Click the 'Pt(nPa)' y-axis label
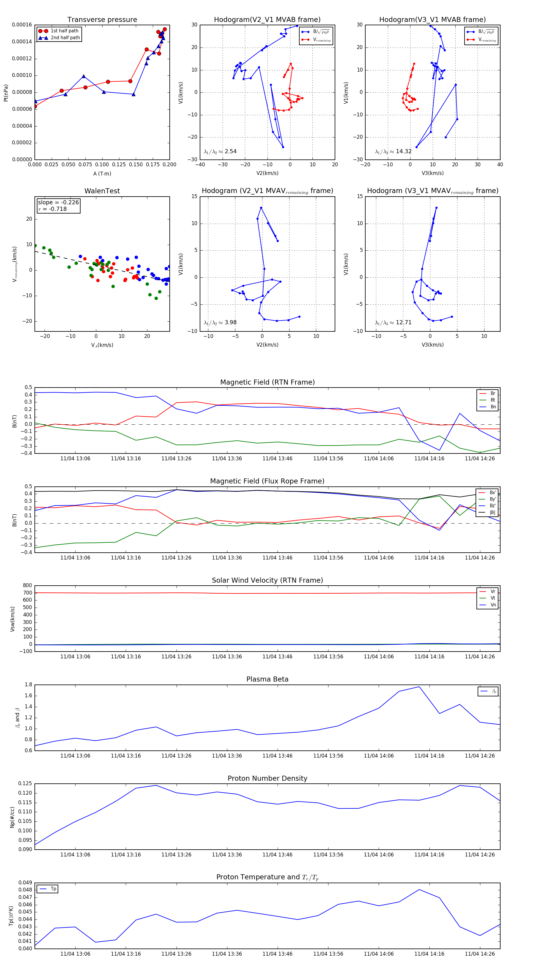 point(6,93)
